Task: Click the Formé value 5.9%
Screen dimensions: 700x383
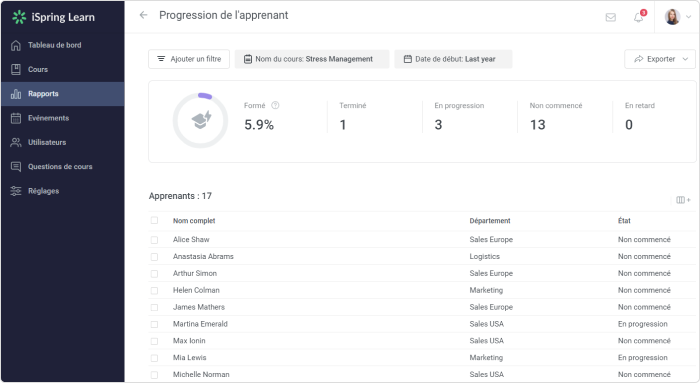Action: (x=258, y=125)
